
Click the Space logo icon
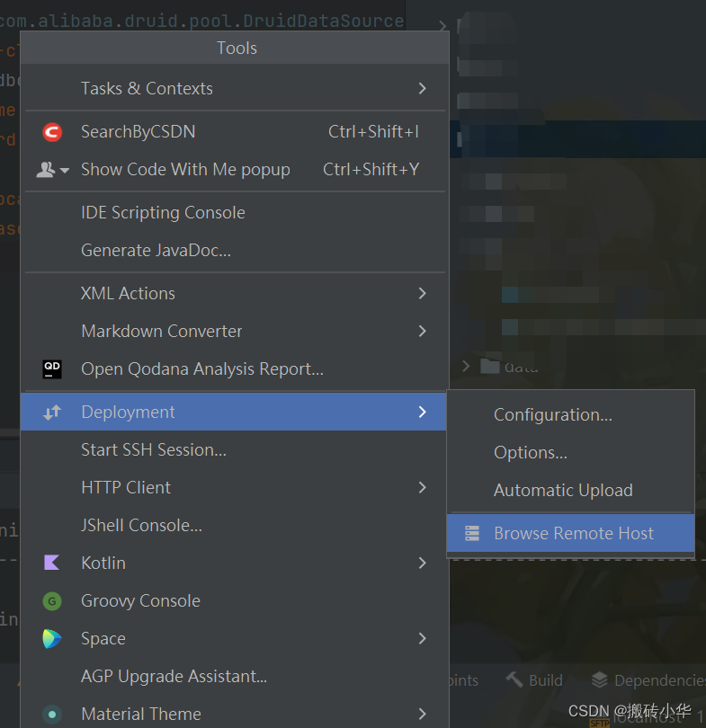tap(51, 639)
